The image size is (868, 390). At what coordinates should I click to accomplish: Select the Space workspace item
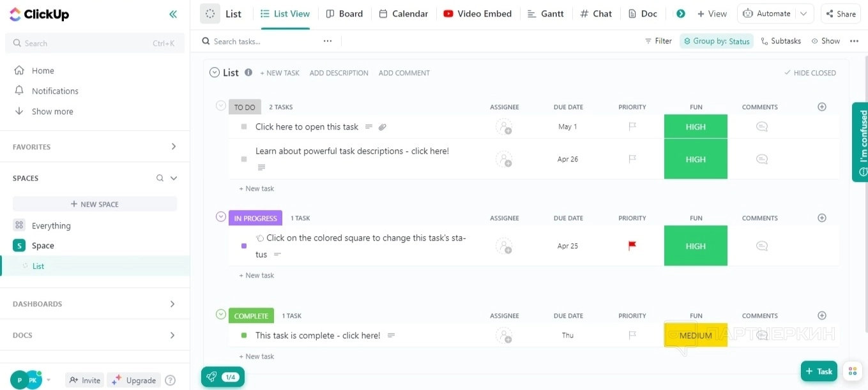coord(43,245)
